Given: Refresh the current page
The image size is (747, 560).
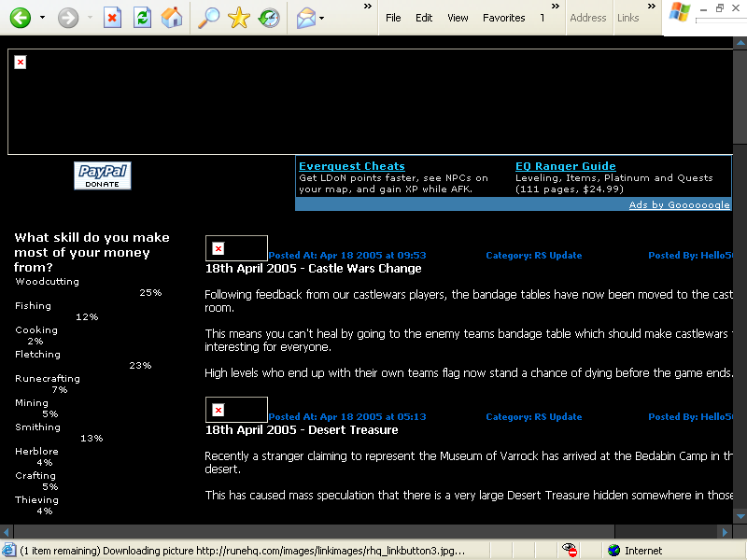Looking at the screenshot, I should 142,18.
